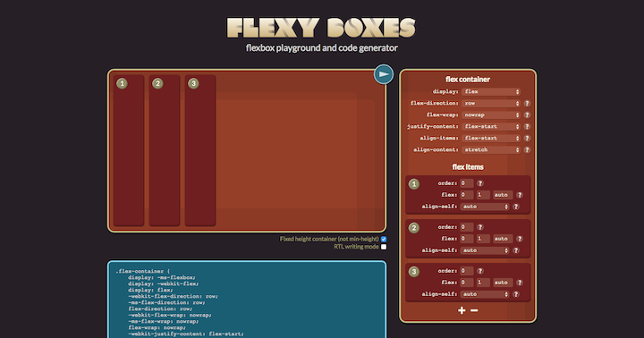Show flex help for item 2
The height and width of the screenshot is (338, 644).
click(520, 239)
